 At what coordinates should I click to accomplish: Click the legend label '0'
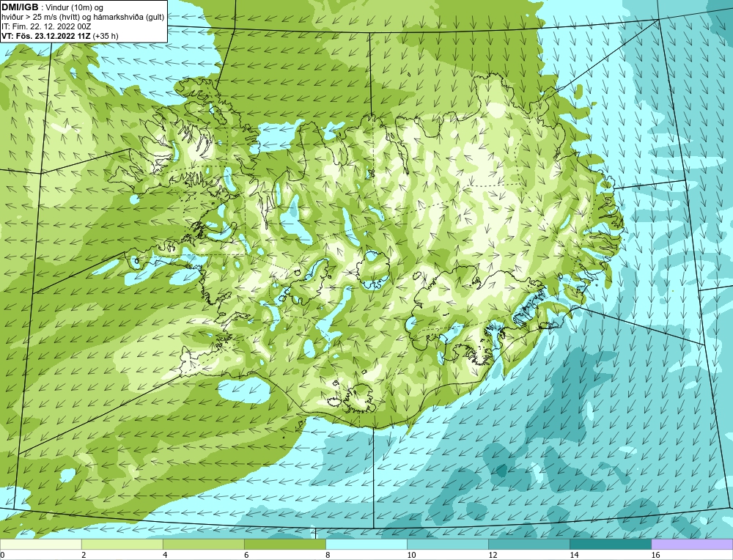pos(2,555)
